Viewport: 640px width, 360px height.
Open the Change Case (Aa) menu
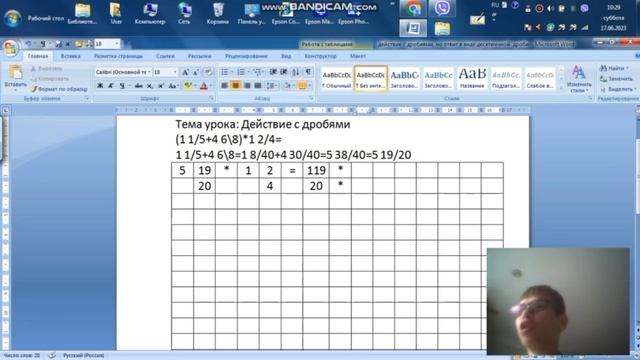(x=173, y=86)
